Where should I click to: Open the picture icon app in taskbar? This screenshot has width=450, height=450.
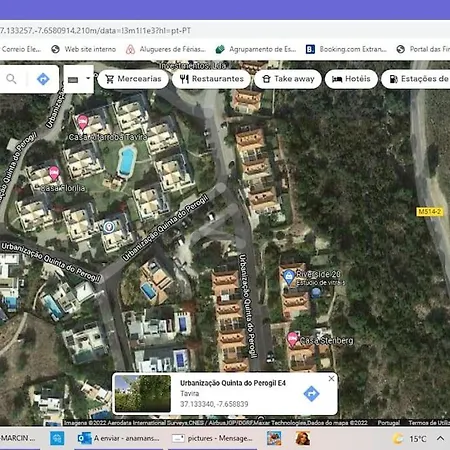point(274,438)
